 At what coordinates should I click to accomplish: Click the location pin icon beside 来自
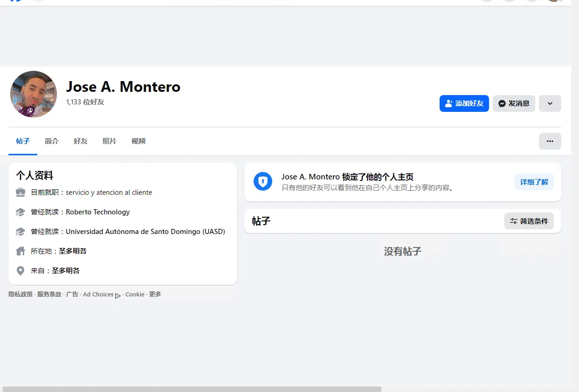20,270
